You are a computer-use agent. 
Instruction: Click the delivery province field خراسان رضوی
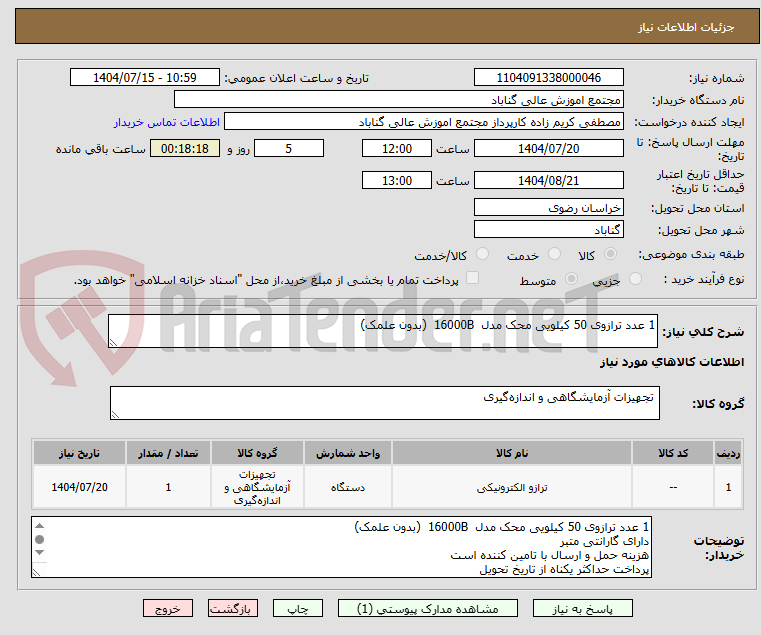tap(548, 208)
